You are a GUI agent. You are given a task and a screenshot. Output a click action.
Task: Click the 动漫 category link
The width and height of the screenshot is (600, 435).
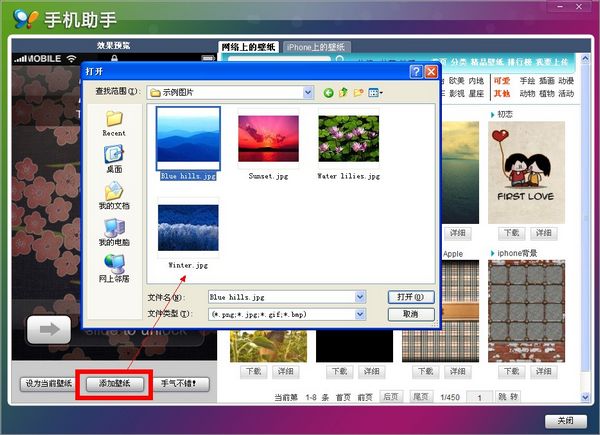point(566,81)
